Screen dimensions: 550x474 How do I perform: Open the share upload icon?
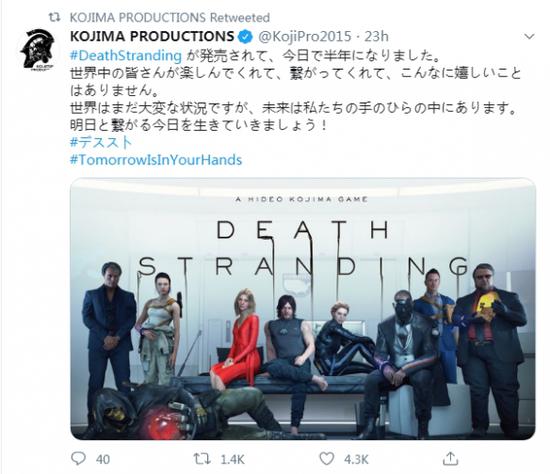click(450, 458)
